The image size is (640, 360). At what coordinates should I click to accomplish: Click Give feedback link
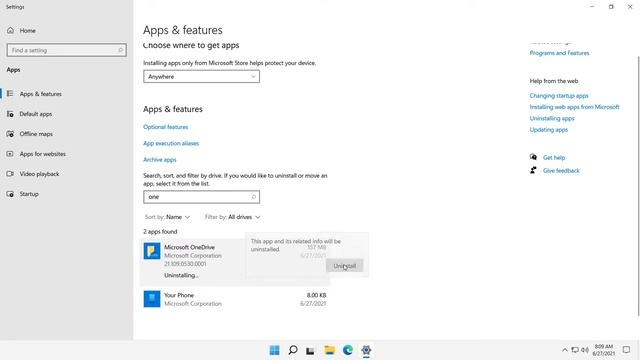coord(561,171)
